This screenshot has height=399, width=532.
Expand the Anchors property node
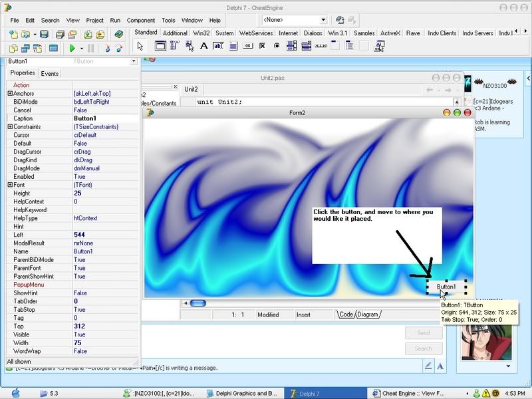pos(10,94)
